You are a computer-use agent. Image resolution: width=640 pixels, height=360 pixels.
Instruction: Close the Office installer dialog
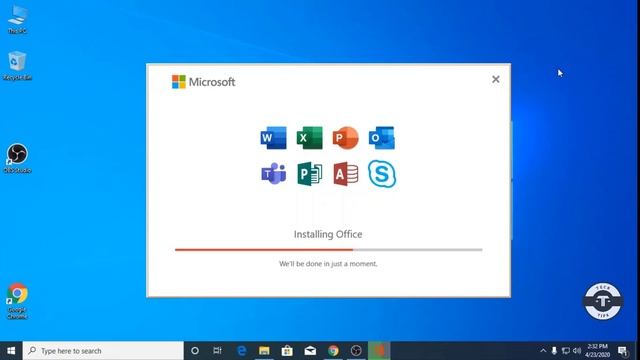click(x=496, y=79)
